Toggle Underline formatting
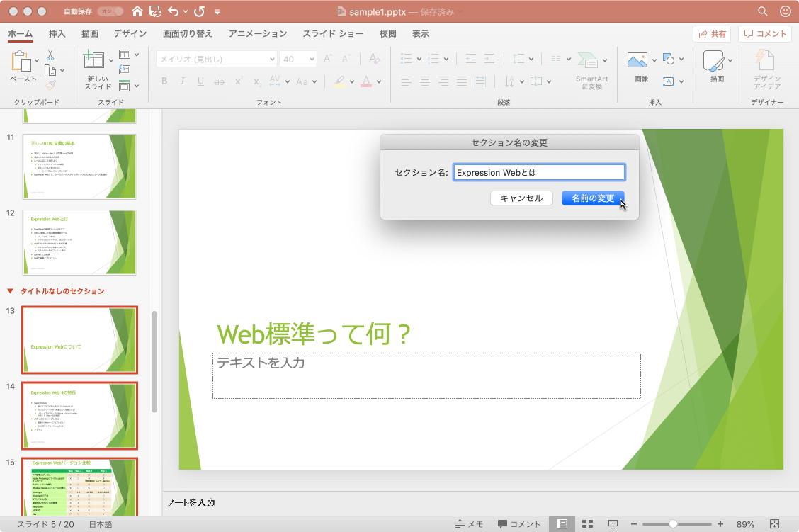 pyautogui.click(x=200, y=81)
